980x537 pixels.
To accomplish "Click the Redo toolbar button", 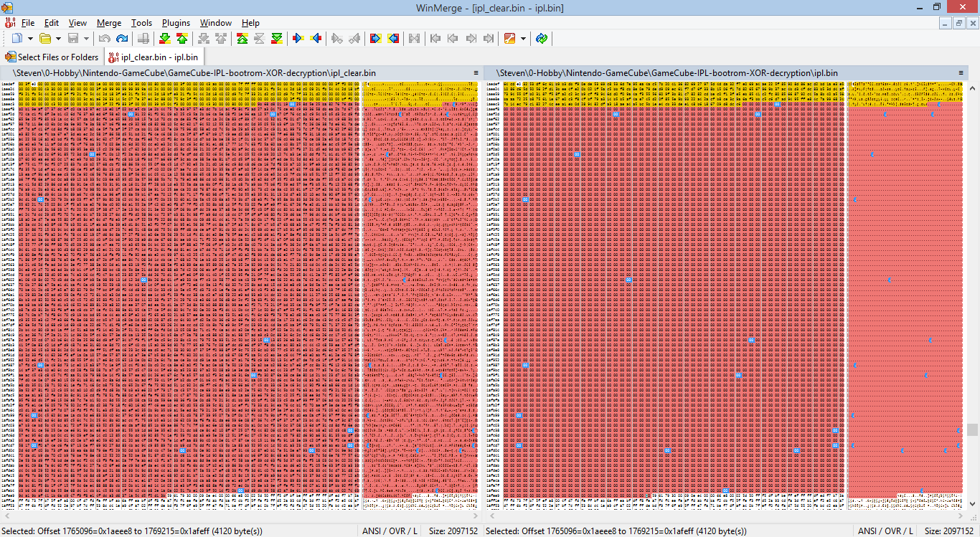I will (122, 39).
